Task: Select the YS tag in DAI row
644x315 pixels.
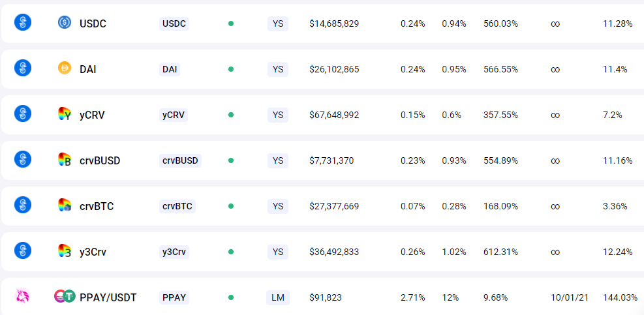Action: coord(278,69)
